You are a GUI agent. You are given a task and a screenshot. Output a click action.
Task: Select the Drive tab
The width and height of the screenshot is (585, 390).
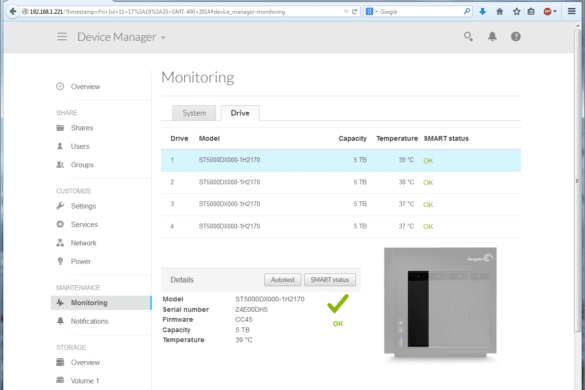(240, 113)
